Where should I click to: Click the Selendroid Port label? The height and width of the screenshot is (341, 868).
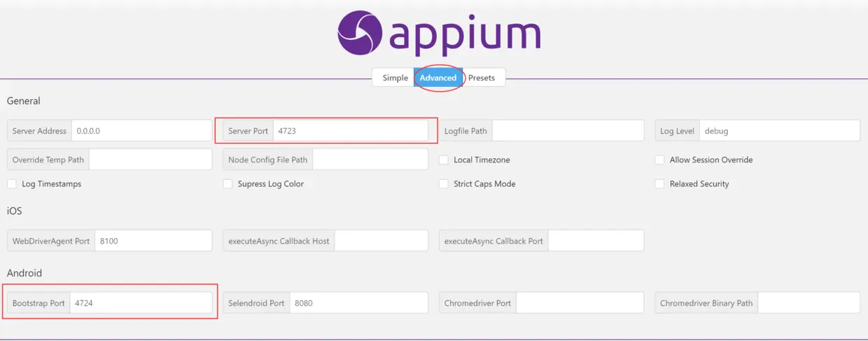[256, 303]
